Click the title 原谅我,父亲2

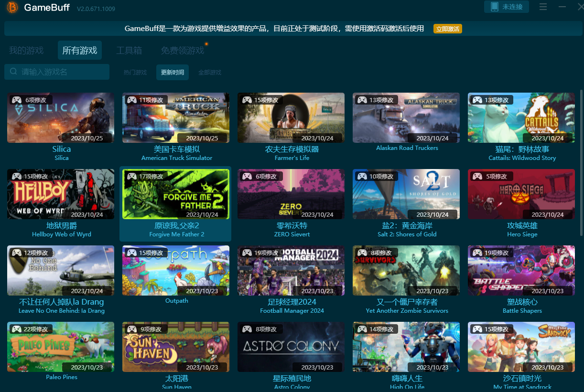click(177, 225)
